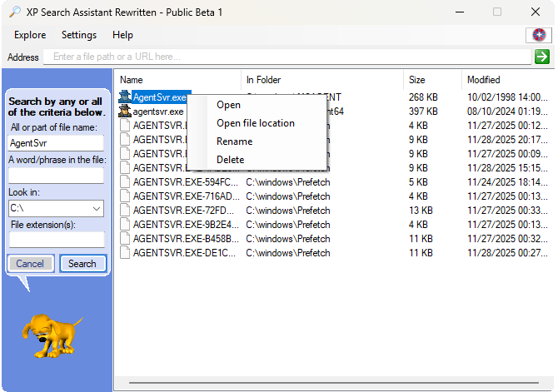Click the green Go arrow button
The width and height of the screenshot is (558, 392).
[541, 57]
